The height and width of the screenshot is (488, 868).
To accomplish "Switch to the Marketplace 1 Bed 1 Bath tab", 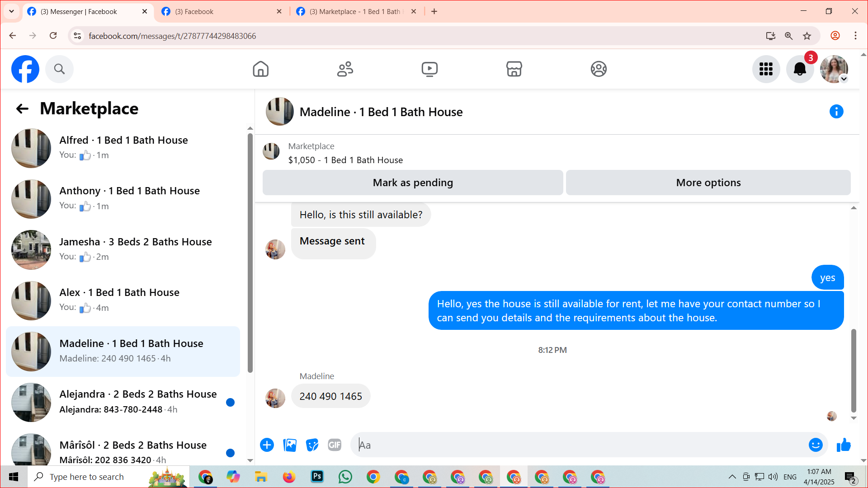I will click(x=356, y=11).
